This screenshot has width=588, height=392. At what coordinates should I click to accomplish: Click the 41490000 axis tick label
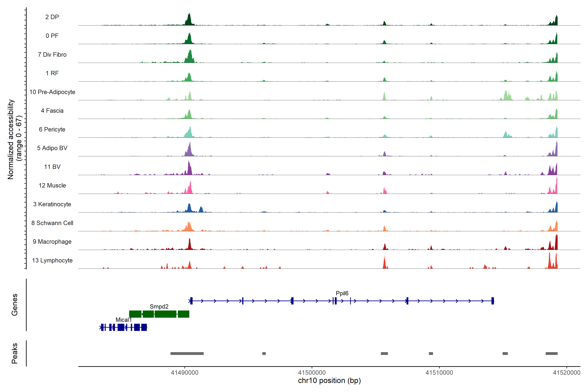185,373
